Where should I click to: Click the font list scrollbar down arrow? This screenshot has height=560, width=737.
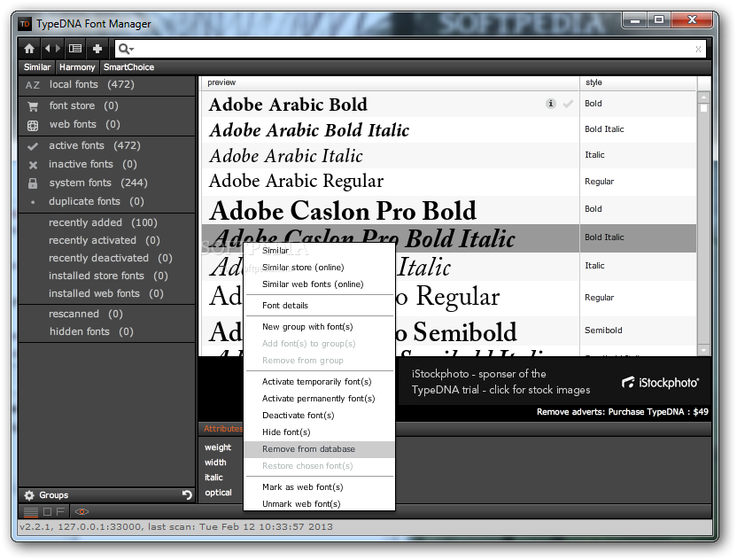click(x=703, y=350)
